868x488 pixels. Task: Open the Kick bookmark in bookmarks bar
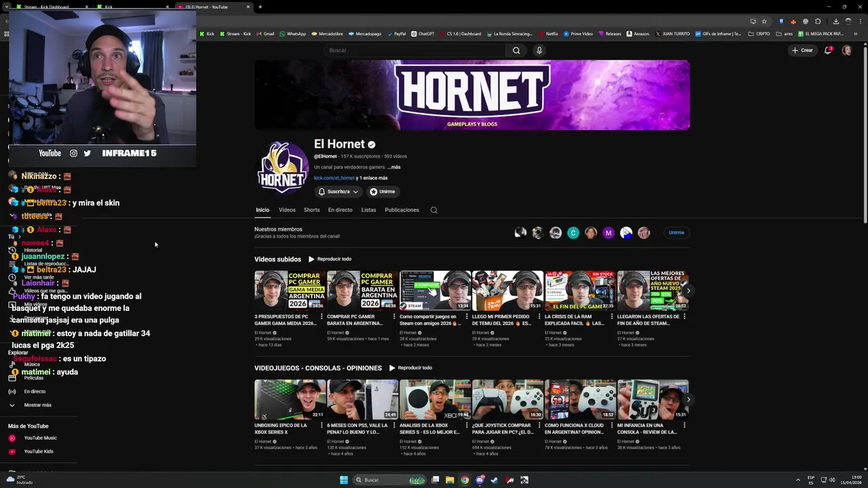click(x=206, y=33)
